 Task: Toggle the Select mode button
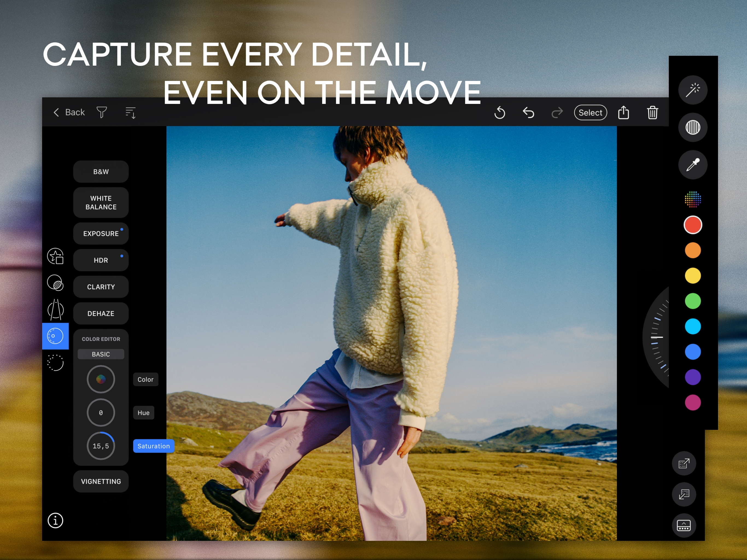pyautogui.click(x=590, y=112)
